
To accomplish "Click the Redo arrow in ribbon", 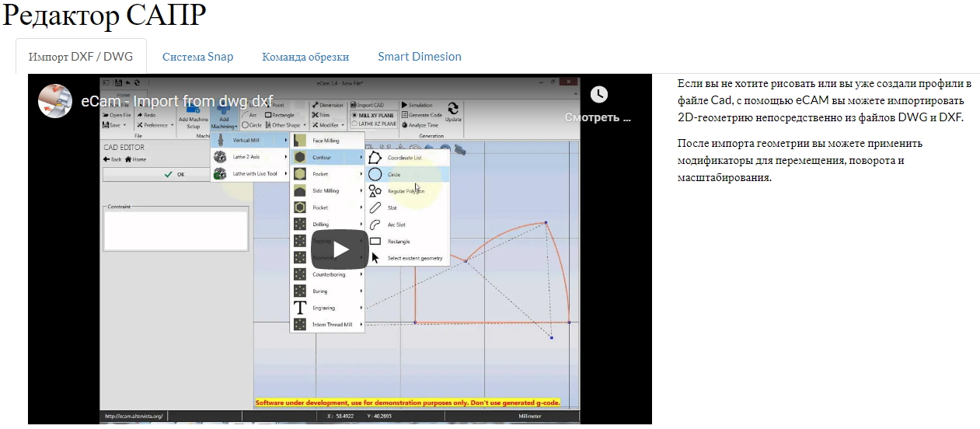I will [146, 115].
